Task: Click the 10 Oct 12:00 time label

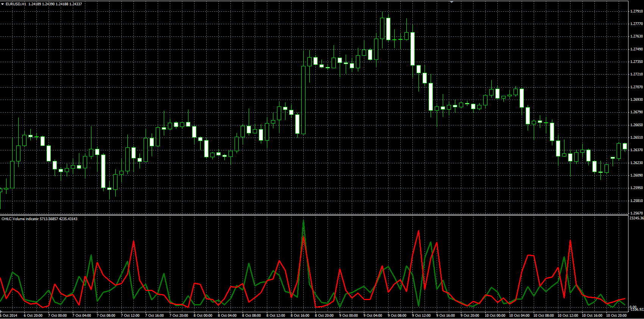Action: [568, 316]
